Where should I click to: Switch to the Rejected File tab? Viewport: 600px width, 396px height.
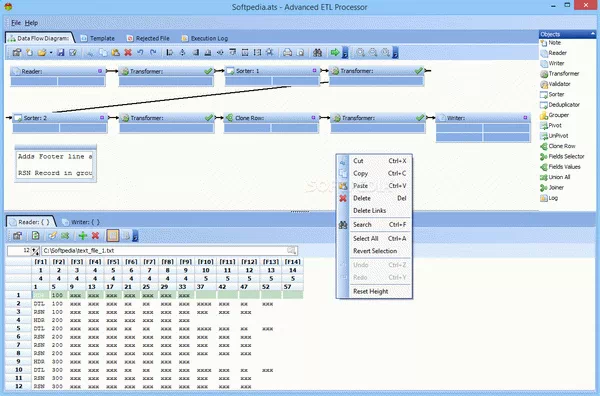click(148, 38)
